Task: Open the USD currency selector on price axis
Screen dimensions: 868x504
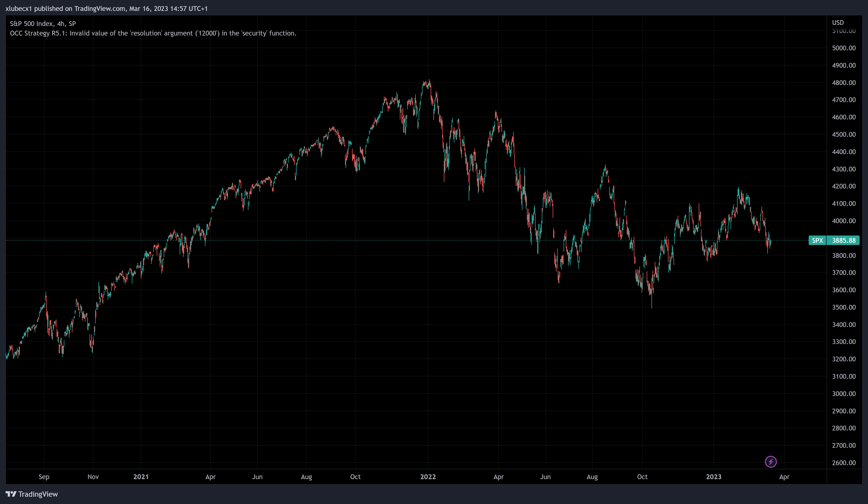Action: 838,23
